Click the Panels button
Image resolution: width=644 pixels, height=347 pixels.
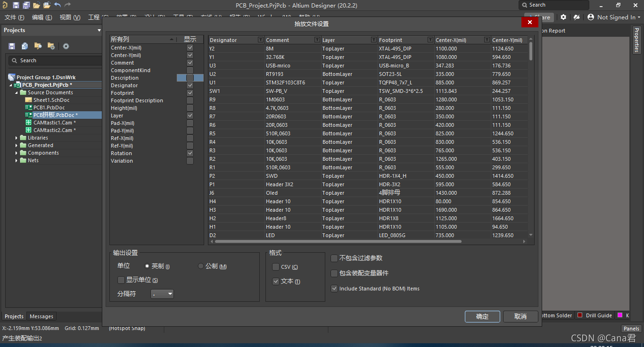[x=631, y=329]
